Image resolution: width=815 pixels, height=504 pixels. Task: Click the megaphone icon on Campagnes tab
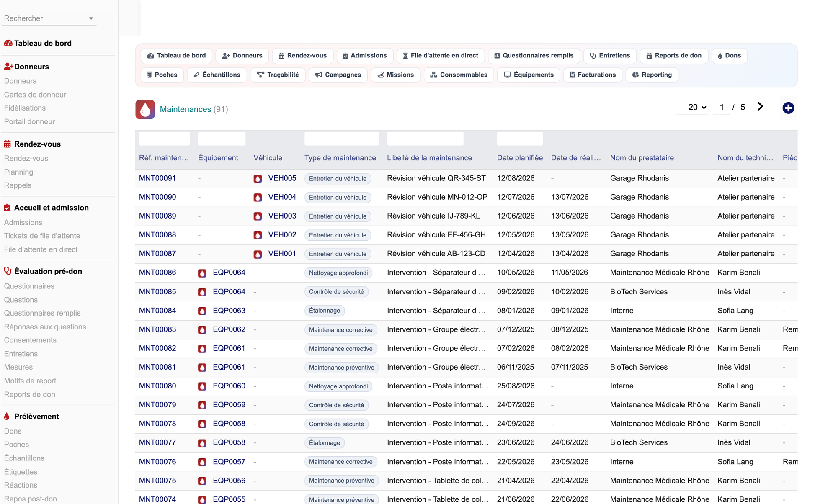click(x=319, y=75)
